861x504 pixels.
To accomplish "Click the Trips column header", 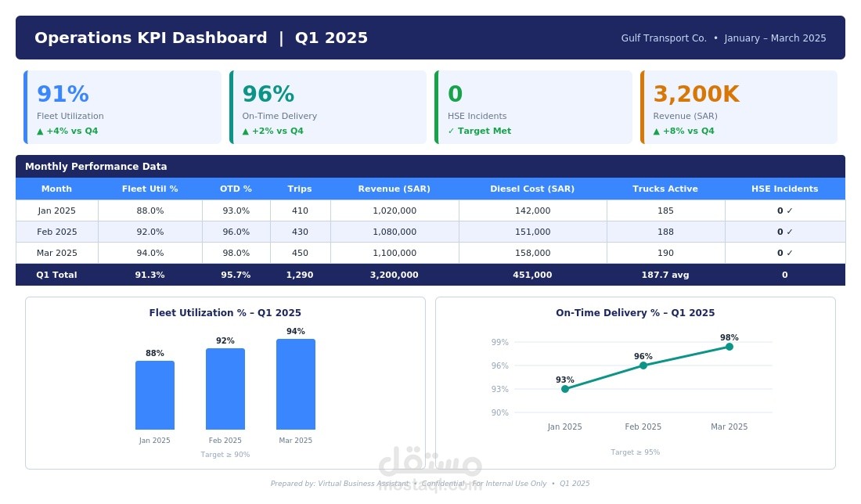I will pyautogui.click(x=300, y=189).
